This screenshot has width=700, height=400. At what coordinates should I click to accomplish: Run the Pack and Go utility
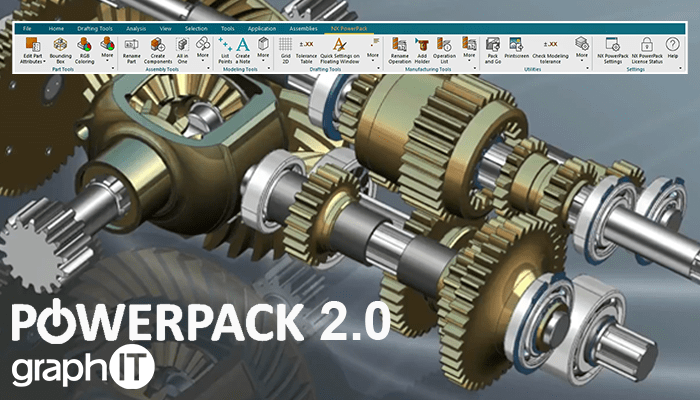[x=493, y=50]
